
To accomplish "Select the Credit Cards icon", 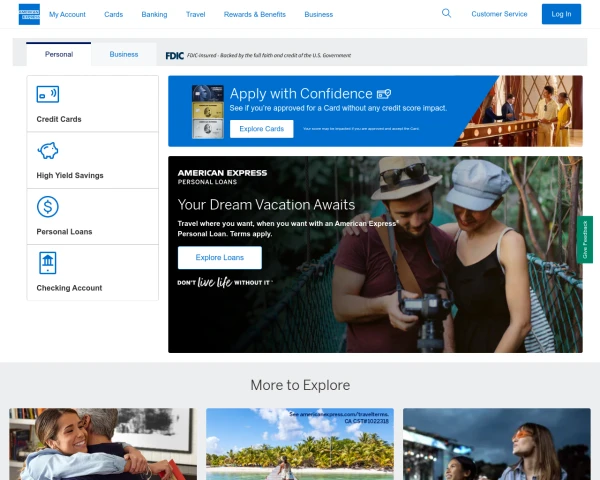I will tap(47, 94).
